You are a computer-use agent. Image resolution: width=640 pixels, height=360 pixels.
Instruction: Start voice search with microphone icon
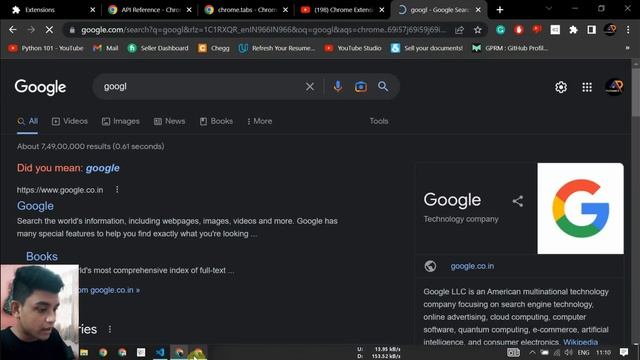click(338, 87)
